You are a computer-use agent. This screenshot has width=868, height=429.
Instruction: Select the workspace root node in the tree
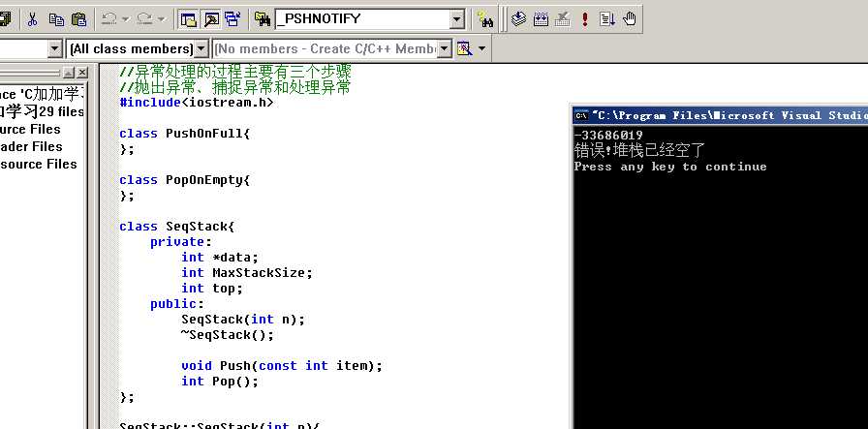tap(42, 94)
